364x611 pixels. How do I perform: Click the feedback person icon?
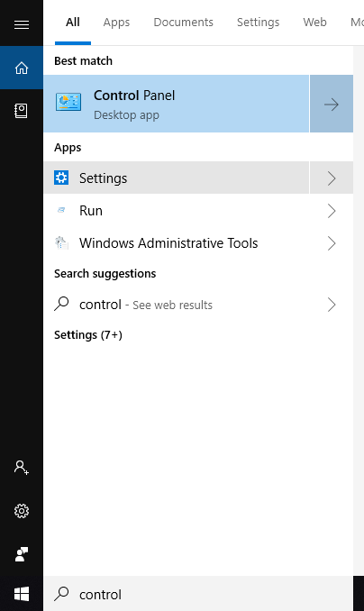[x=22, y=554]
